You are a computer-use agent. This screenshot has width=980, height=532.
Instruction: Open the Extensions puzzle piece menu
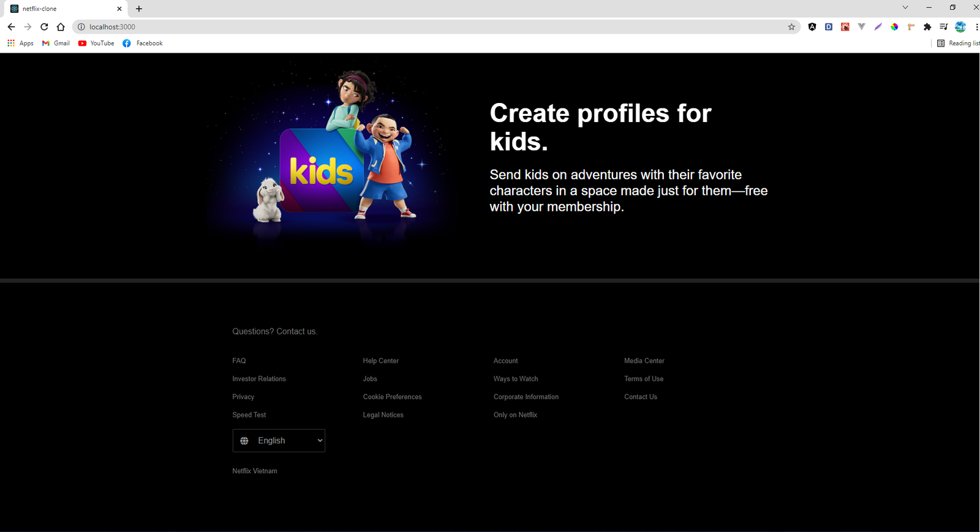coord(927,27)
